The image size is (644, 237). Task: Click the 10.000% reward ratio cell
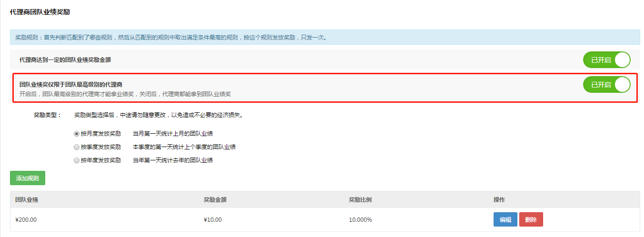pyautogui.click(x=360, y=220)
